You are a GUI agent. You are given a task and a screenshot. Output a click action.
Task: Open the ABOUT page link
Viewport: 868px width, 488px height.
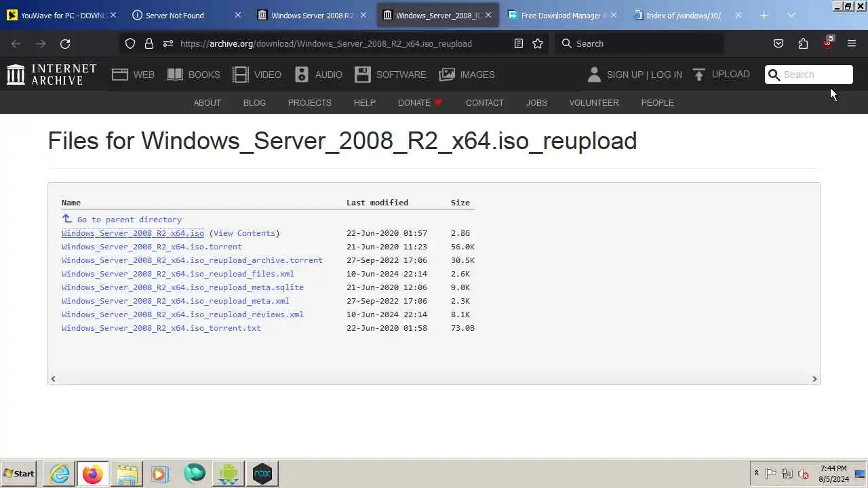(208, 103)
